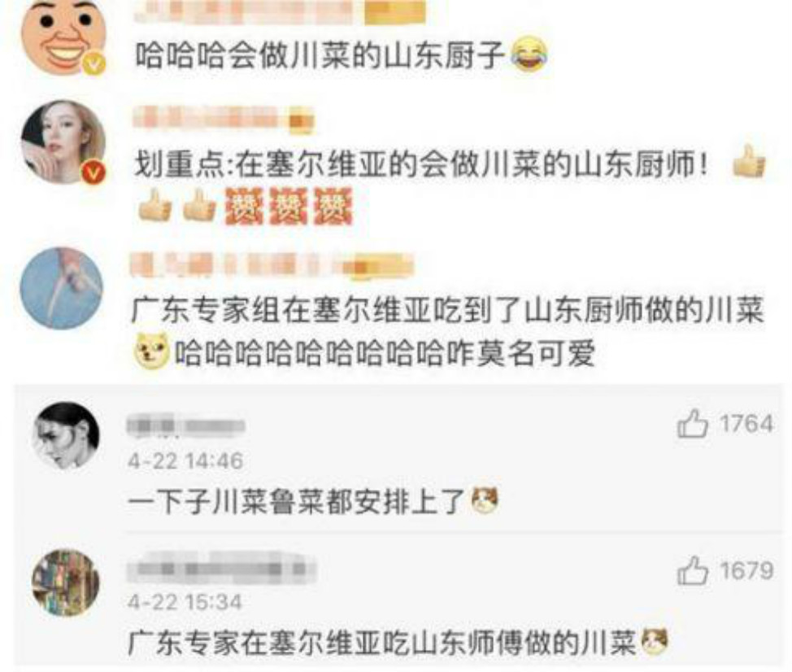Like the comment with 1764 likes
The width and height of the screenshot is (792, 672).
point(693,423)
